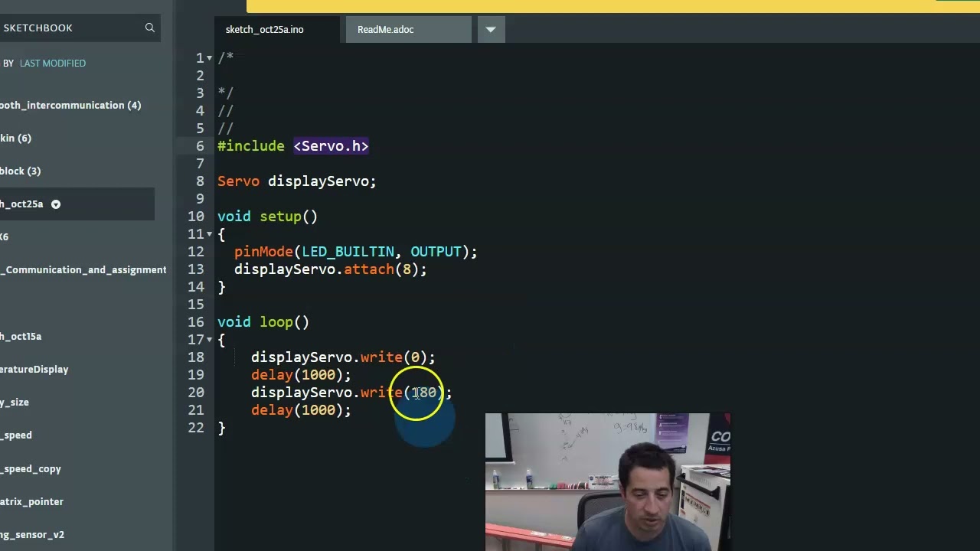Click the void setup() line
Viewport: 980px width, 551px height.
(267, 217)
